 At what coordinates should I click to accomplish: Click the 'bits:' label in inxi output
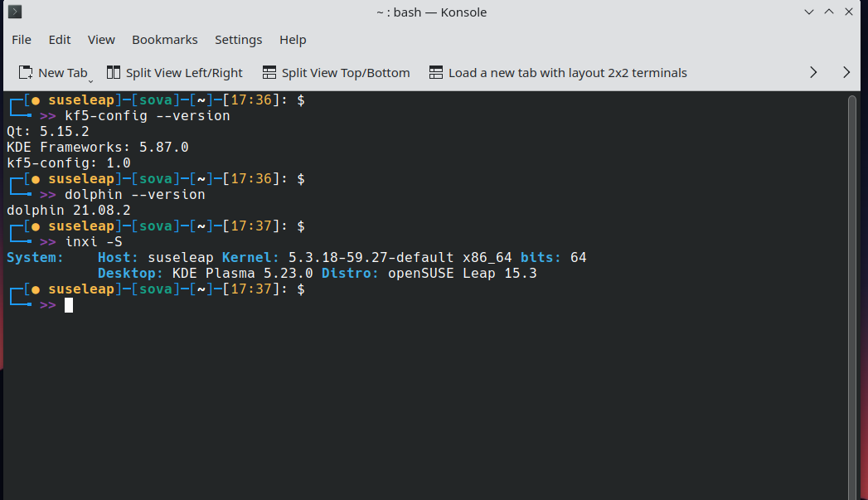(541, 258)
